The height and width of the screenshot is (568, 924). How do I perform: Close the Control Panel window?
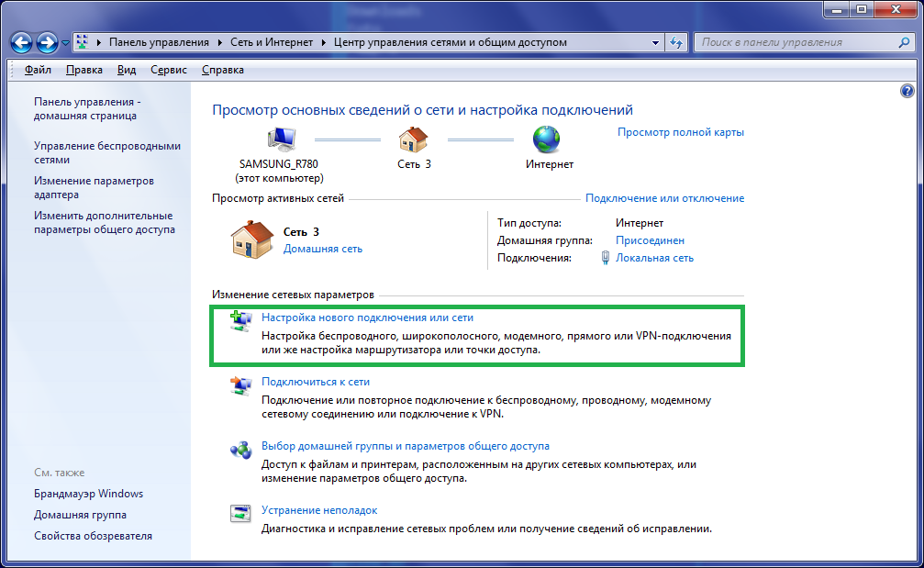tap(896, 10)
